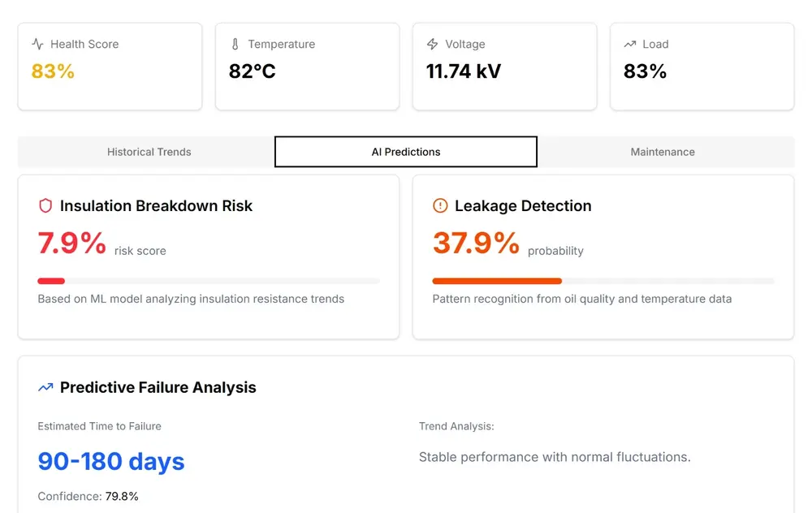Viewport: 812px width, 513px height.
Task: Switch to the Historical Trends tab
Action: click(x=149, y=152)
